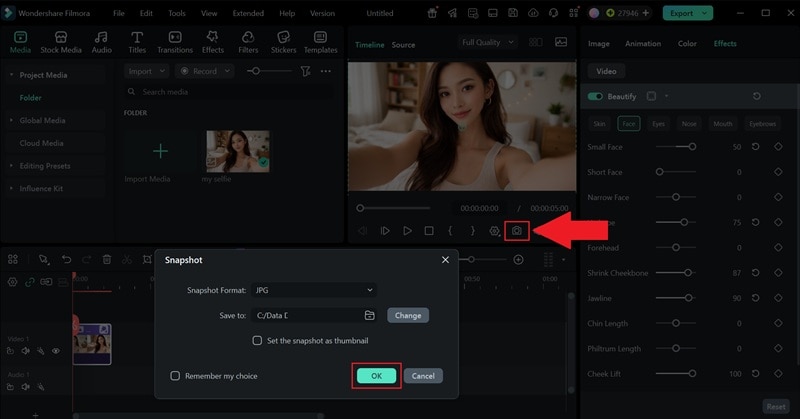Open the Effects tab in the media toolbar
Screen dimensions: 800x419
tap(213, 42)
